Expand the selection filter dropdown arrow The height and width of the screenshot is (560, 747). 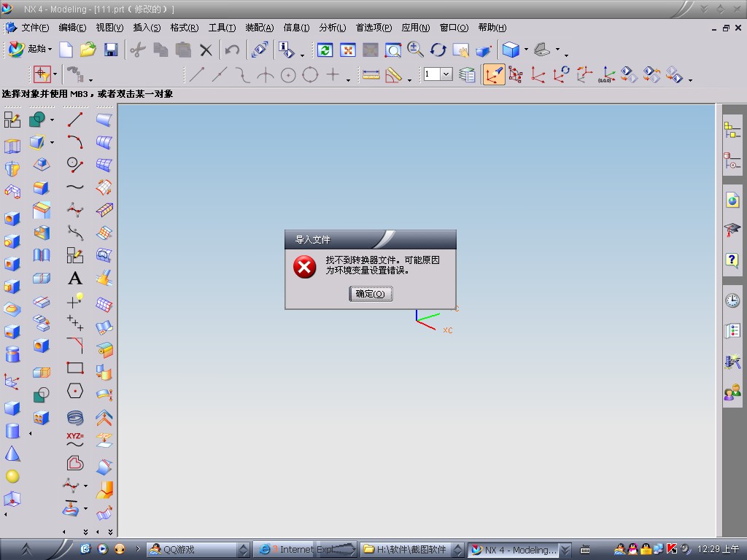click(x=55, y=74)
